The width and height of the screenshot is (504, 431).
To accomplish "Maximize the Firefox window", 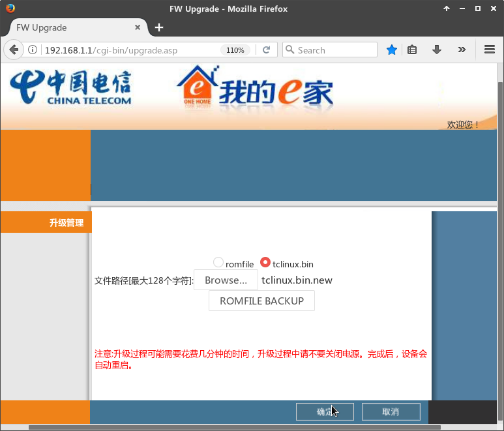I will point(478,8).
